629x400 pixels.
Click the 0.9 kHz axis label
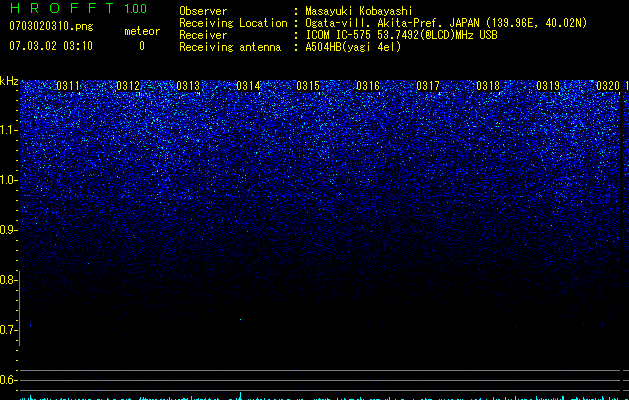(8, 230)
